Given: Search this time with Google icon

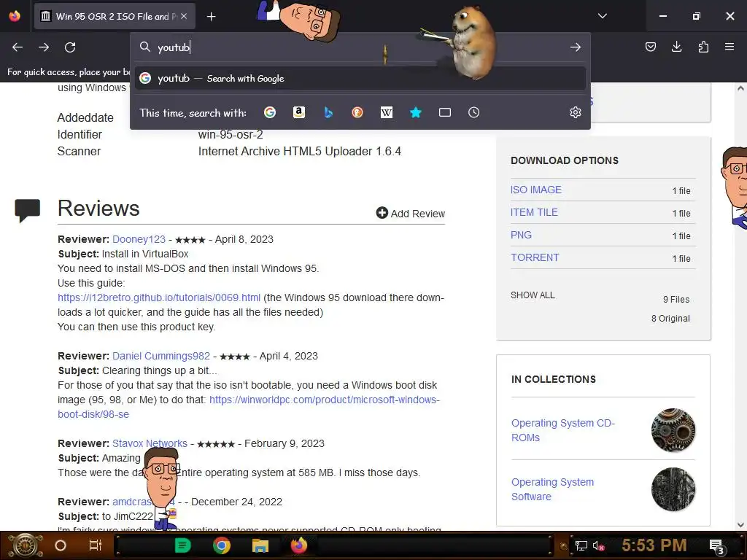Looking at the screenshot, I should tap(270, 112).
